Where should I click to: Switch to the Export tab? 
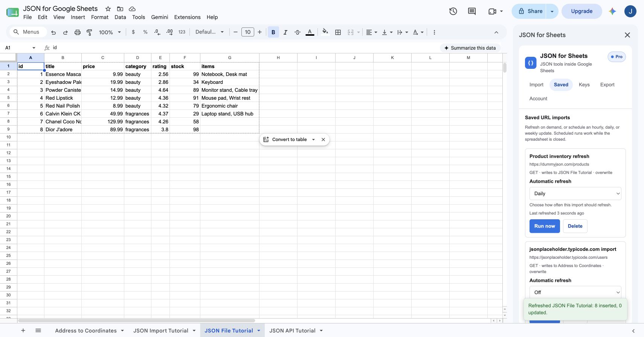click(x=607, y=85)
